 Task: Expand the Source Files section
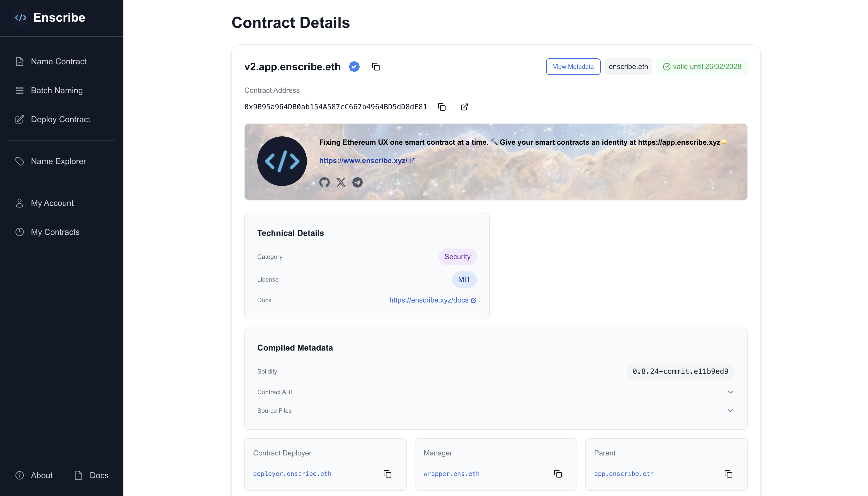tap(730, 410)
